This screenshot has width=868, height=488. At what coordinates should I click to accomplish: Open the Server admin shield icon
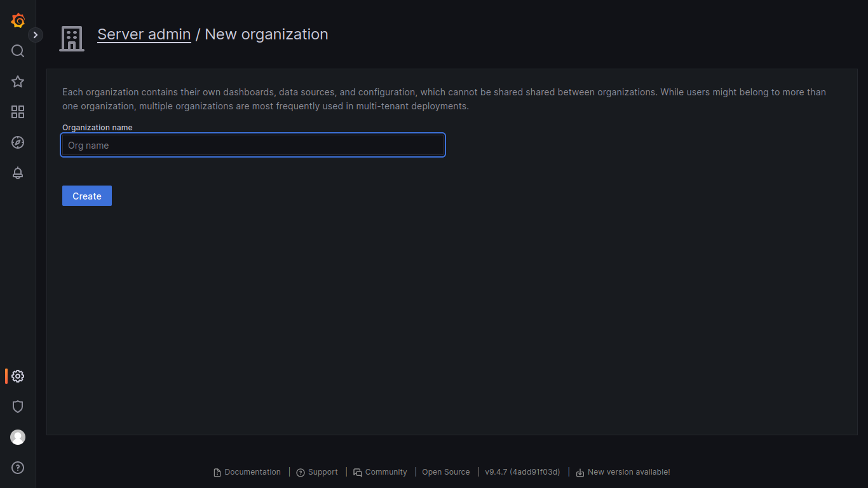[x=18, y=407]
